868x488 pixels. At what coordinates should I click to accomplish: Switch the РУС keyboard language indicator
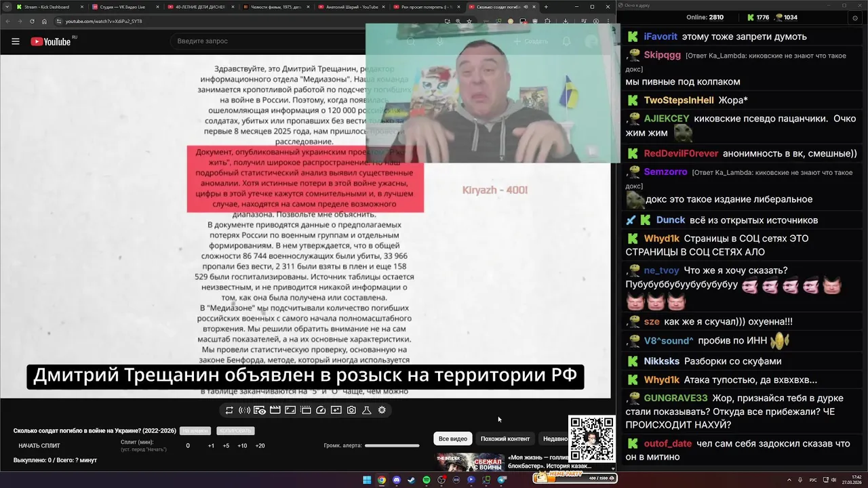tap(813, 479)
